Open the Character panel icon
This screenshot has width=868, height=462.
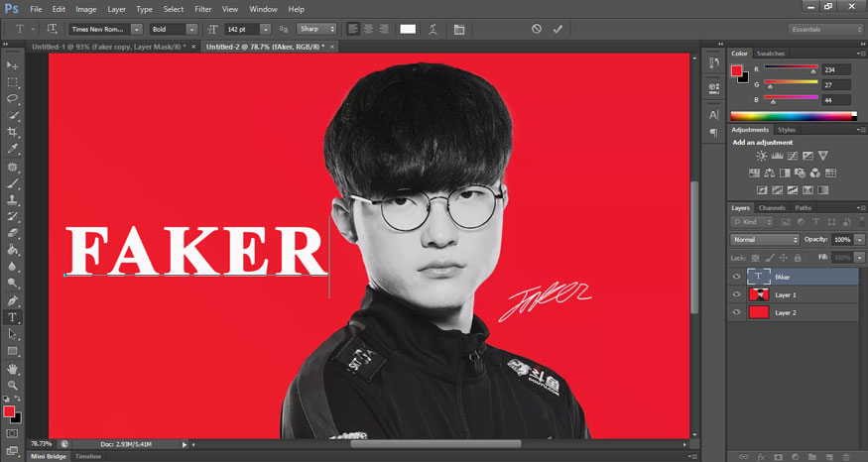[714, 115]
